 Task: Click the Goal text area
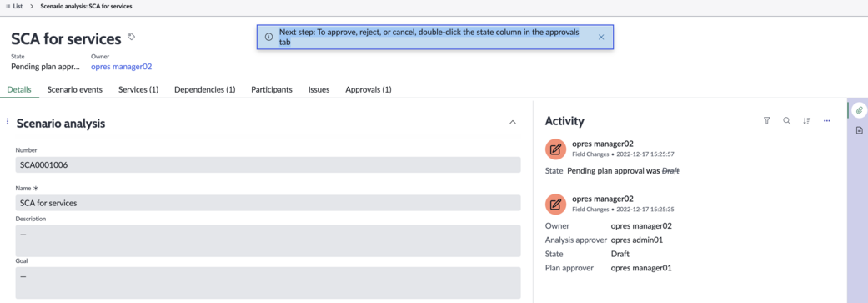pyautogui.click(x=268, y=283)
